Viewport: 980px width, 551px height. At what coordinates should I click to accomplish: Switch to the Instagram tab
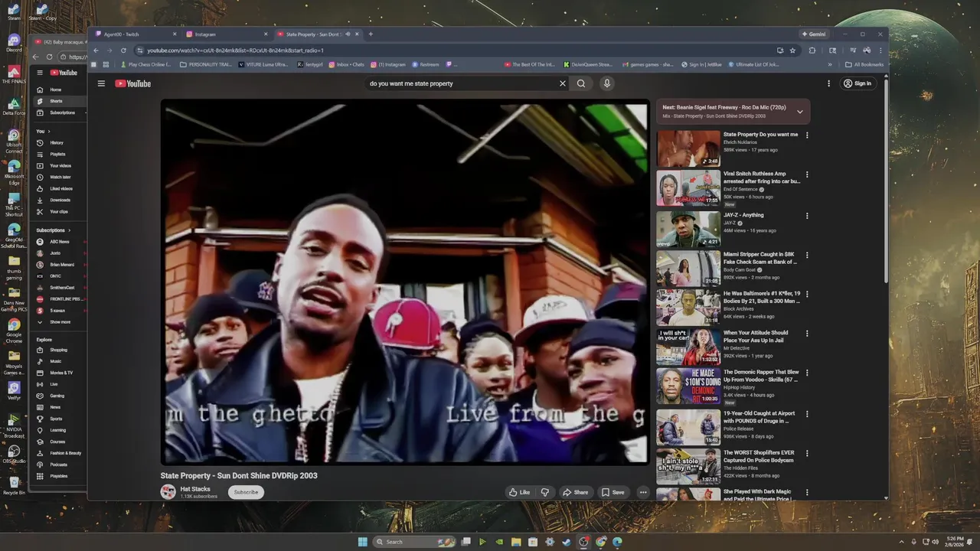coord(227,34)
